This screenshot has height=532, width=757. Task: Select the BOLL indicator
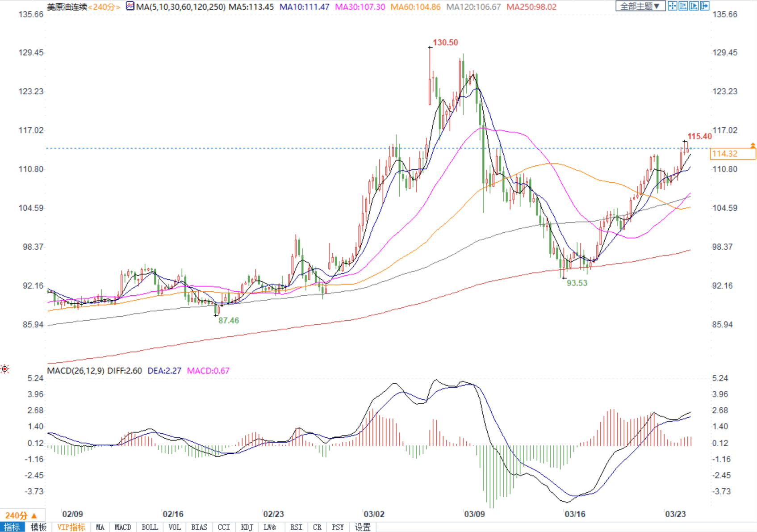(x=150, y=528)
